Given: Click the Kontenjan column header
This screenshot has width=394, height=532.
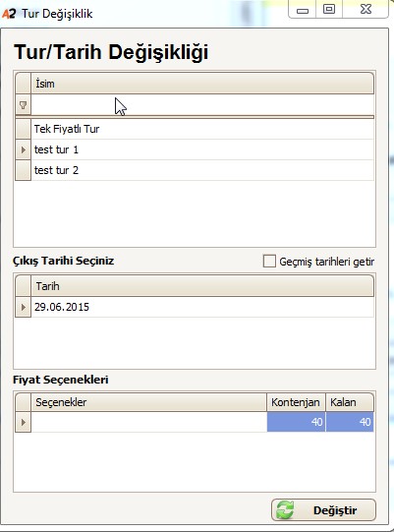Looking at the screenshot, I should (x=296, y=402).
